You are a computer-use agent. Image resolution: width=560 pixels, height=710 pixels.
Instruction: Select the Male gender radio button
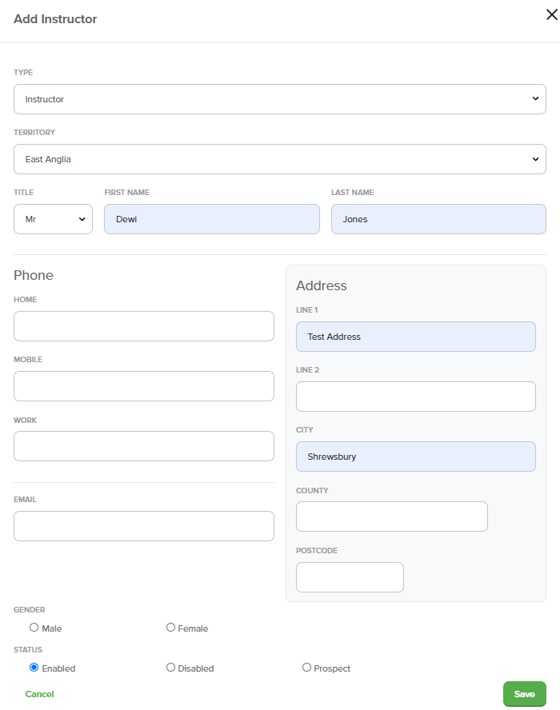tap(34, 628)
